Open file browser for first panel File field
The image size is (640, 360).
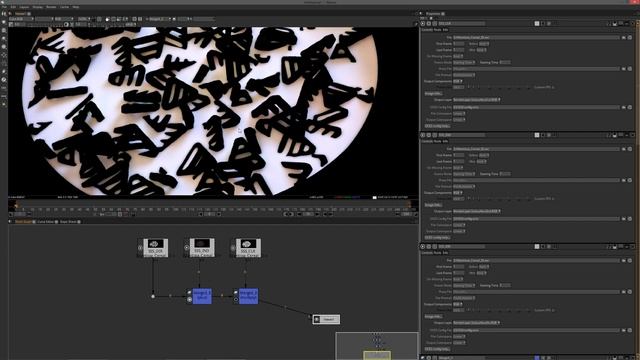pyautogui.click(x=624, y=38)
